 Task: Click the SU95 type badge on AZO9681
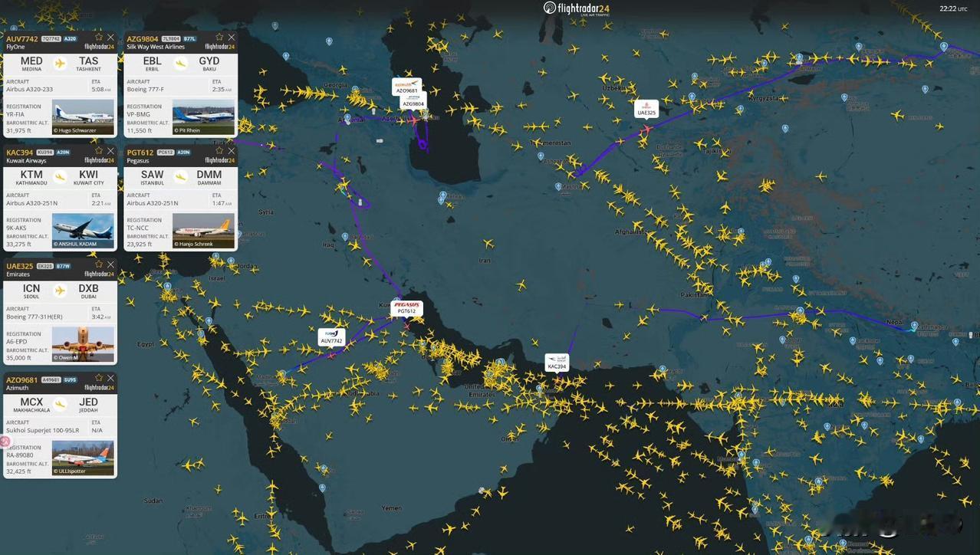click(70, 379)
